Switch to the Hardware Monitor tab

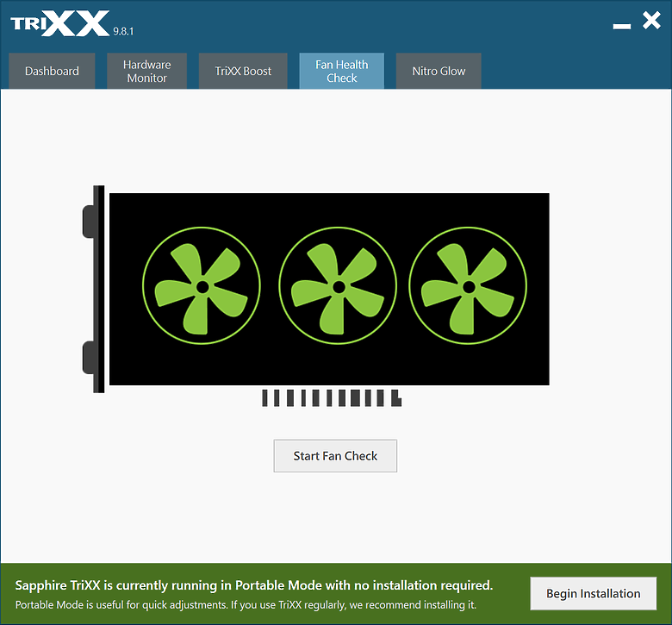click(147, 72)
